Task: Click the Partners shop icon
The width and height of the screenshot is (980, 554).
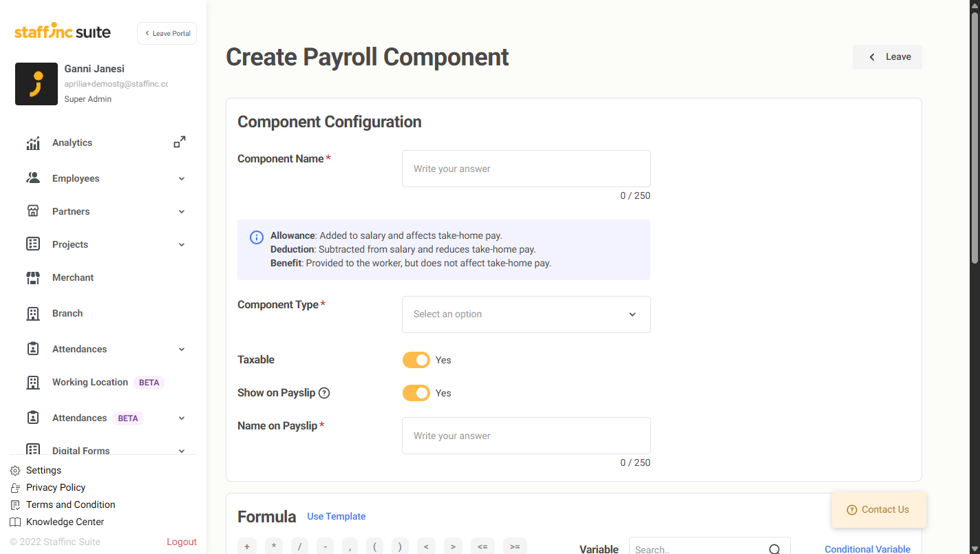Action: [33, 211]
